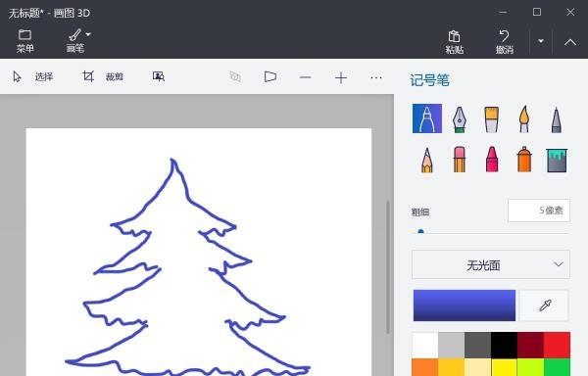Choose the green color swatch
The image size is (588, 376).
click(x=557, y=367)
